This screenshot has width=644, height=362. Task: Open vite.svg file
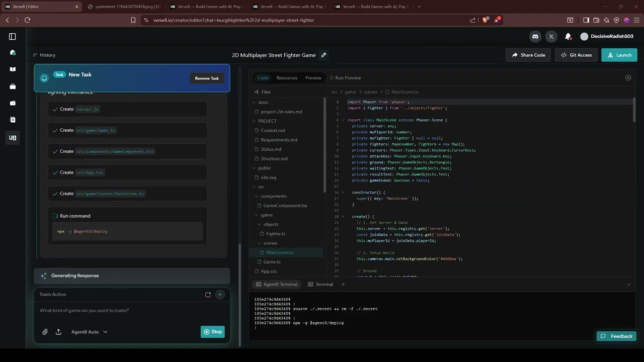point(268,177)
